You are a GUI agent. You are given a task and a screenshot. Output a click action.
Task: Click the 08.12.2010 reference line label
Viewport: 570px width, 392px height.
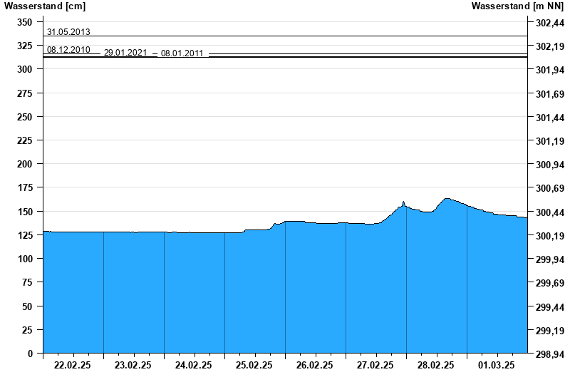click(x=68, y=50)
